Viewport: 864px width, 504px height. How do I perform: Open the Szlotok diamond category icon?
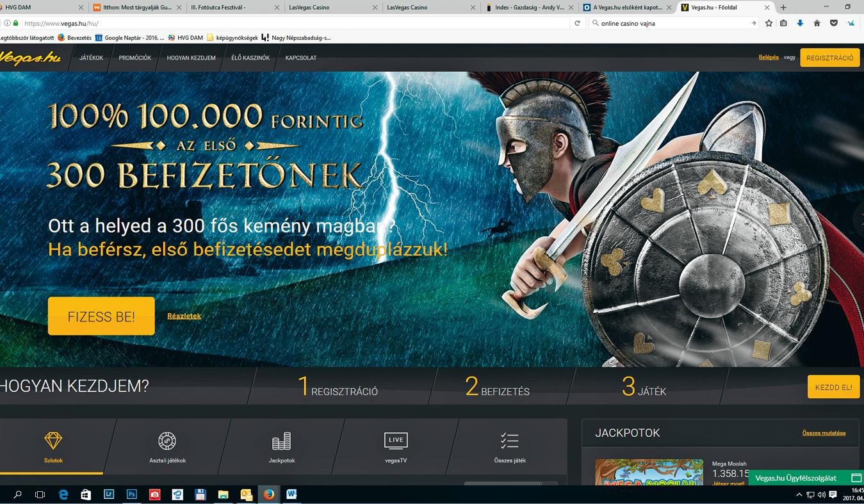tap(53, 441)
